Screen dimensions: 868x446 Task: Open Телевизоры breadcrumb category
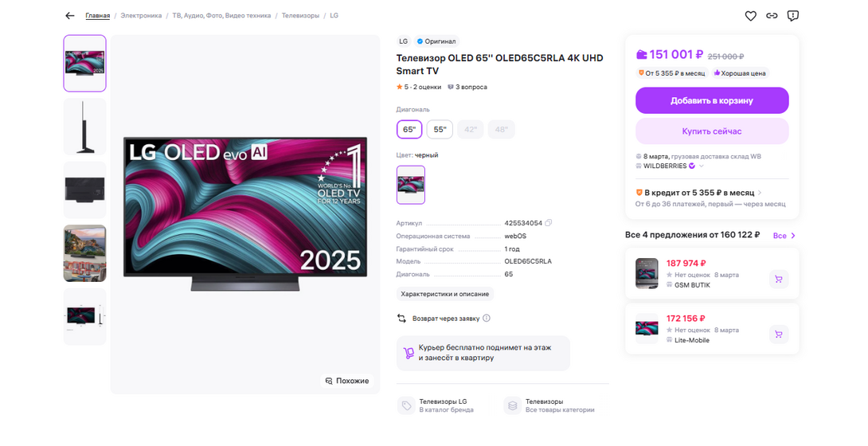tap(302, 16)
